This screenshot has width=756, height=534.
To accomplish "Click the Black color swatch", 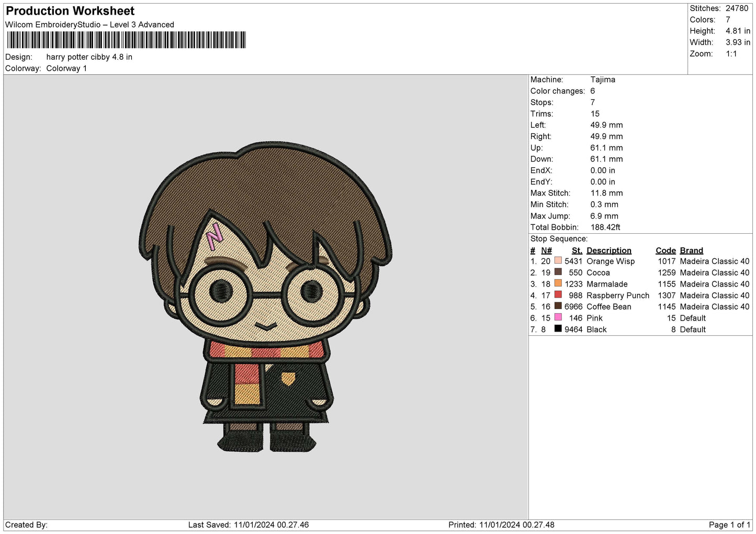I will tap(558, 329).
